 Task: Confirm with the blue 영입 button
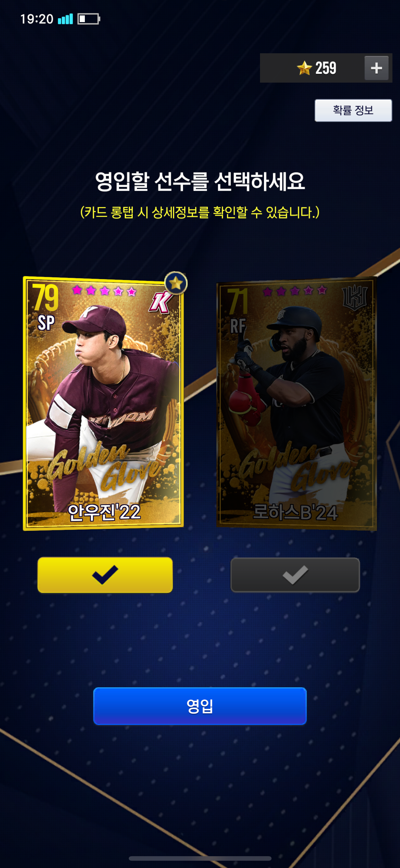pyautogui.click(x=200, y=706)
